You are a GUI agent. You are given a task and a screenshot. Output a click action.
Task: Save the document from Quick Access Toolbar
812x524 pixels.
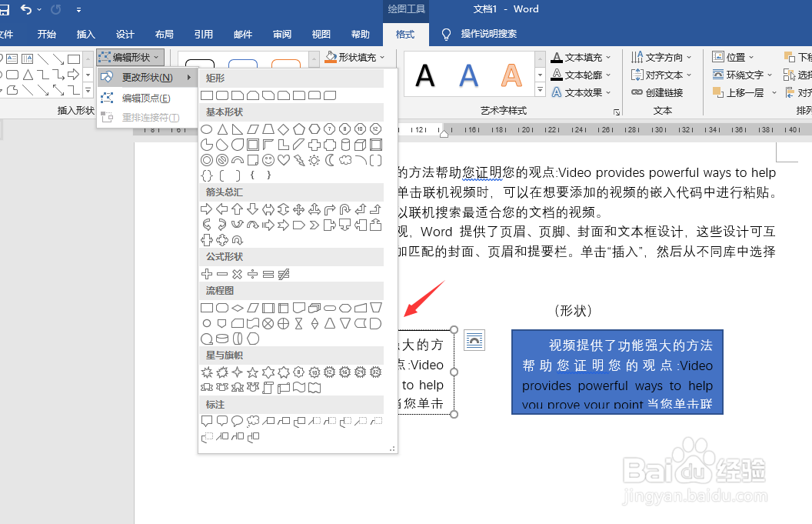[x=4, y=9]
